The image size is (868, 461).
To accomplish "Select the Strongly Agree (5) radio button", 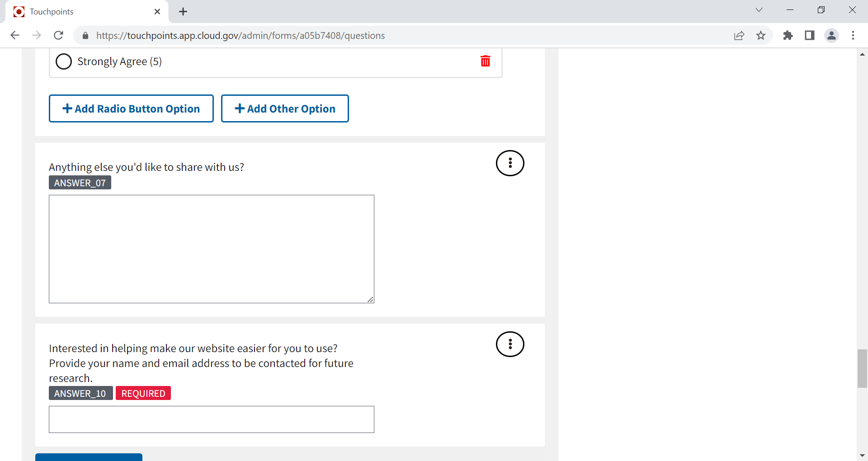I will [x=64, y=61].
